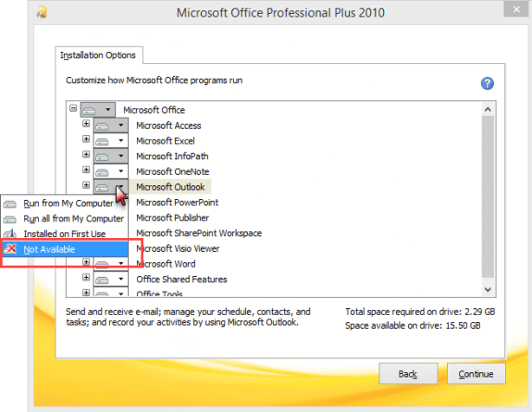This screenshot has height=412, width=532.
Task: Select Microsoft InfoPath in the list
Action: click(172, 156)
